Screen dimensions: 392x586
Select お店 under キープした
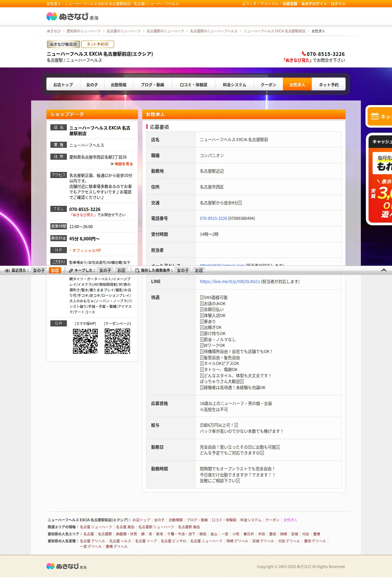pyautogui.click(x=121, y=271)
